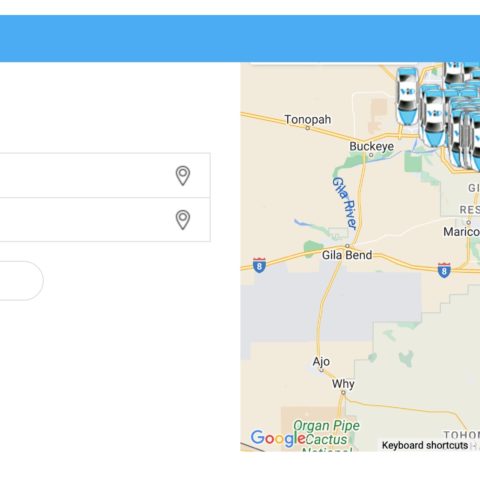480x480 pixels.
Task: Open Keyboard shortcuts on the map
Action: pos(425,445)
